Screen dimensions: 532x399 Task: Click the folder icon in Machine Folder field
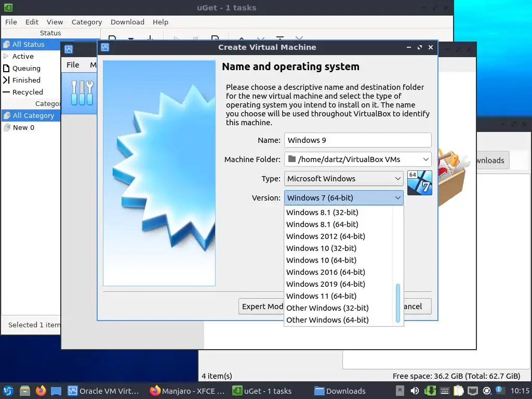pos(292,159)
